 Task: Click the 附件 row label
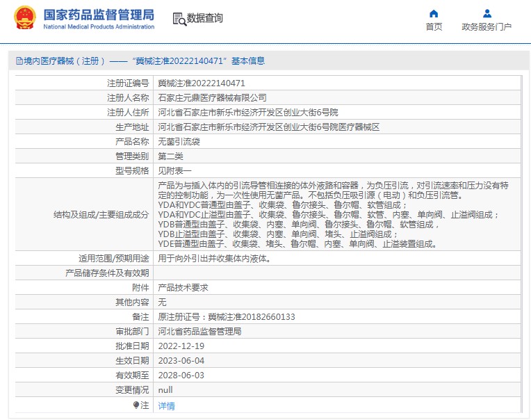[x=140, y=288]
